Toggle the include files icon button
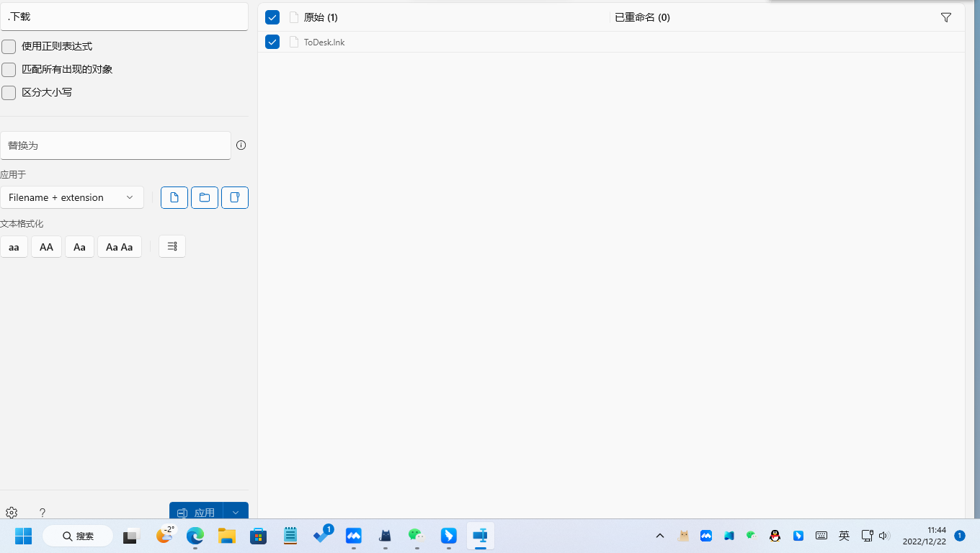Image resolution: width=980 pixels, height=553 pixels. [x=174, y=197]
